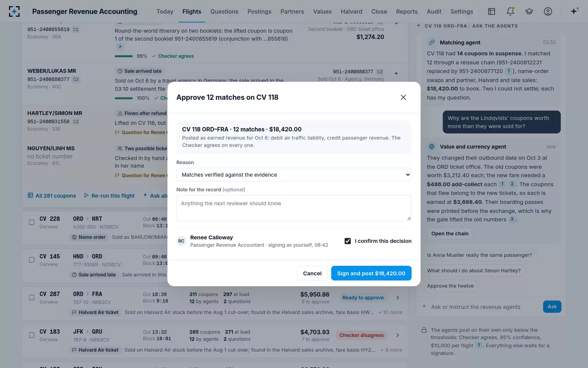
Task: Open the notifications bell
Action: [x=510, y=11]
